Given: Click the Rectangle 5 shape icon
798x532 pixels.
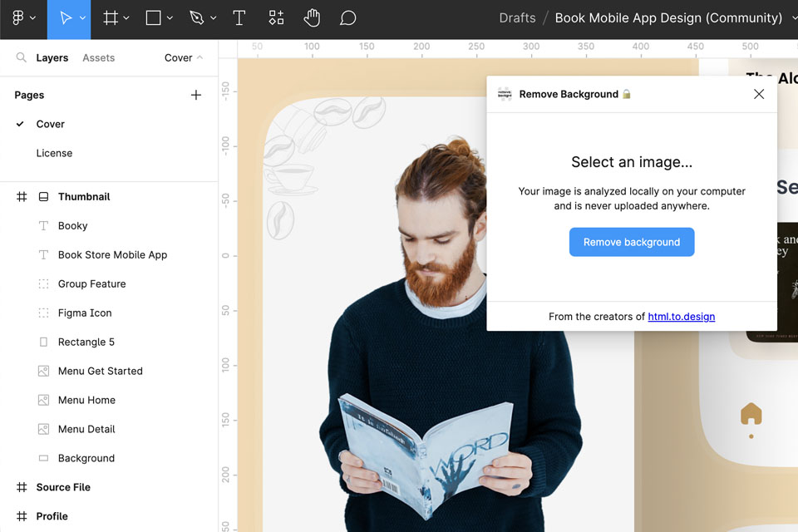Looking at the screenshot, I should pyautogui.click(x=44, y=342).
